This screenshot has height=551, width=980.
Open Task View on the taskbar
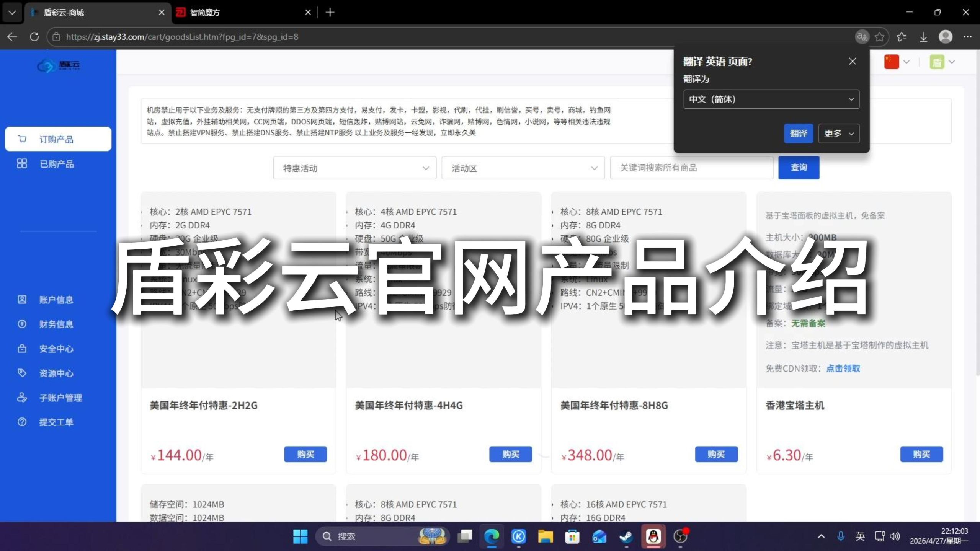pos(465,536)
